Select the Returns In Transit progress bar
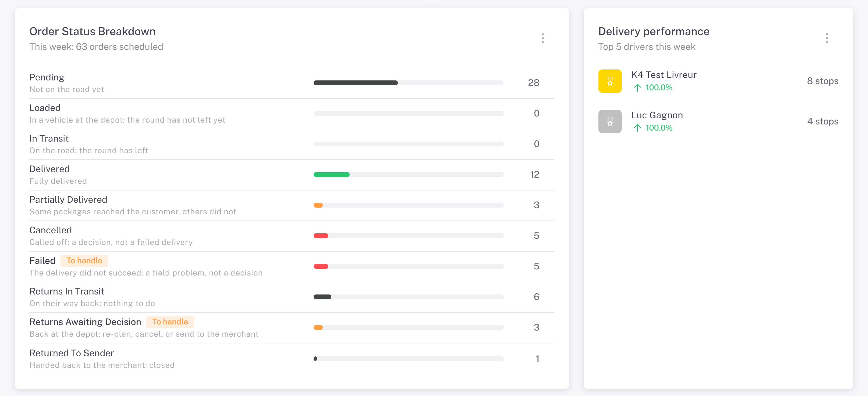Image resolution: width=868 pixels, height=396 pixels. (408, 297)
